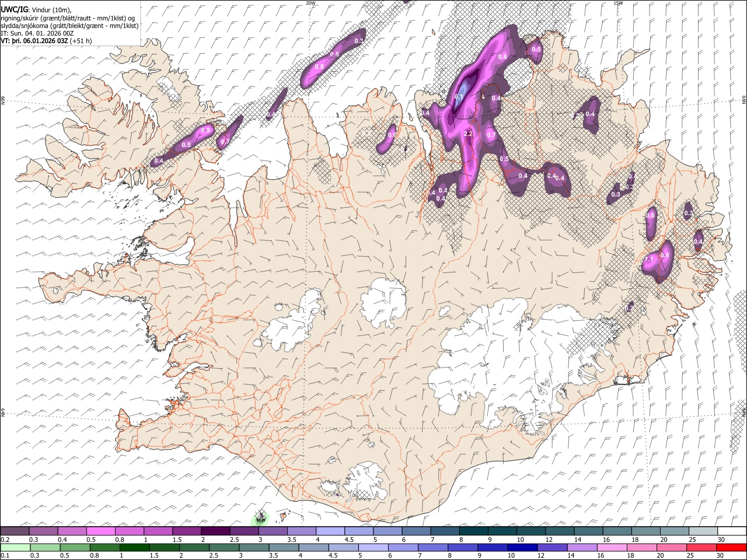The height and width of the screenshot is (560, 747).
Task: Click the '15W' longitude label
Action: click(617, 3)
